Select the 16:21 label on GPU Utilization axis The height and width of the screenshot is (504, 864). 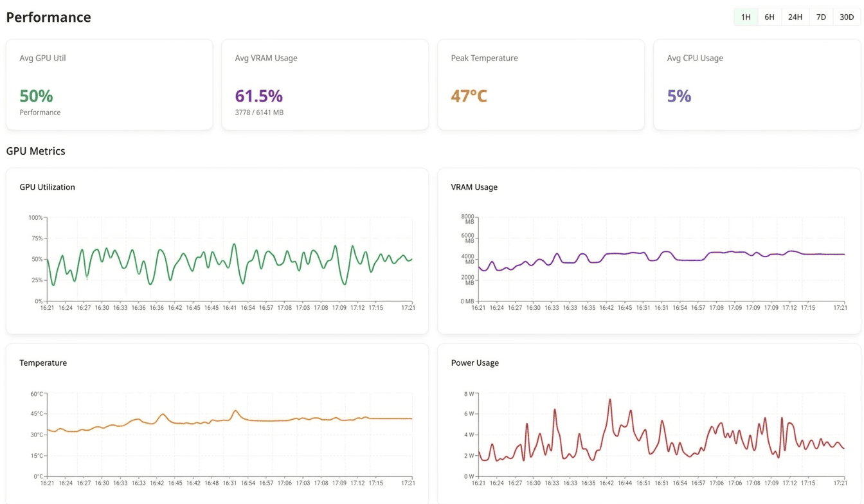(47, 308)
